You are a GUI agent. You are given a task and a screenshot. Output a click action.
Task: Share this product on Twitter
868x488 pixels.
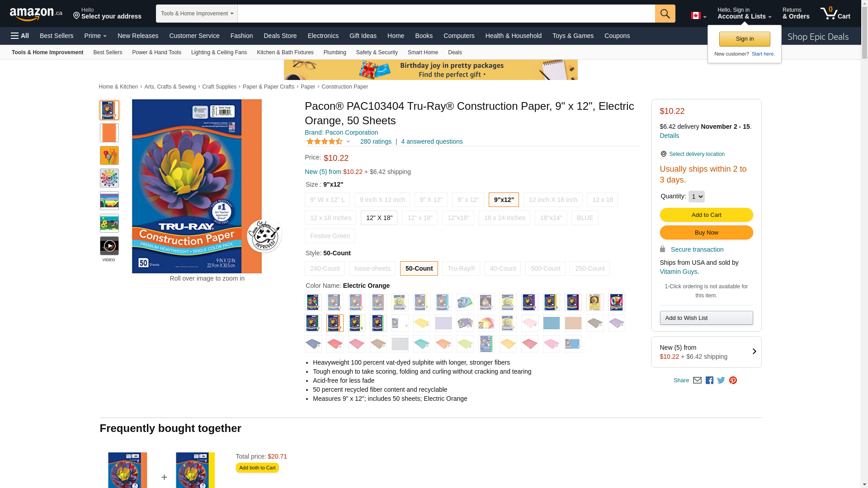pos(721,380)
